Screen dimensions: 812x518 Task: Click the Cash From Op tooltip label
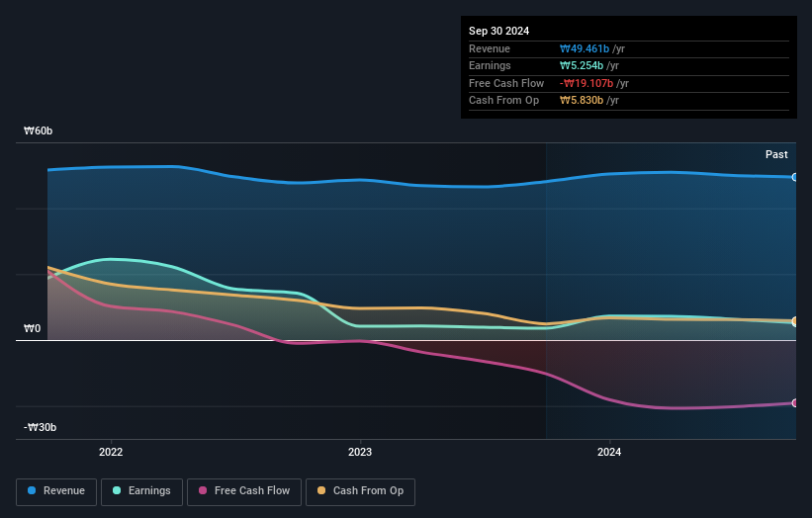(x=503, y=101)
